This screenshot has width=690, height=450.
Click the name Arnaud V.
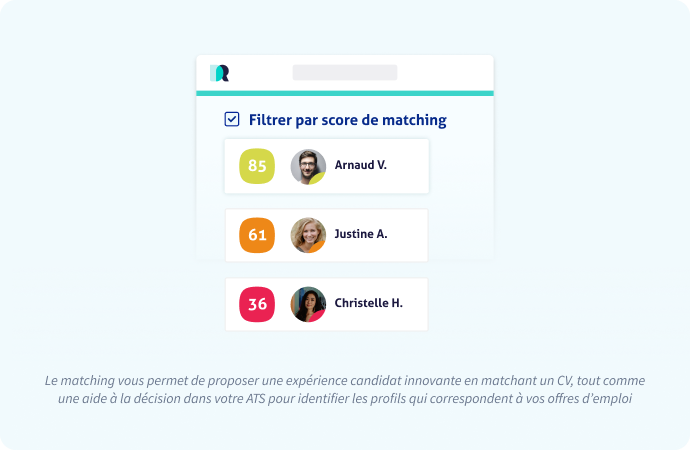[x=360, y=165]
